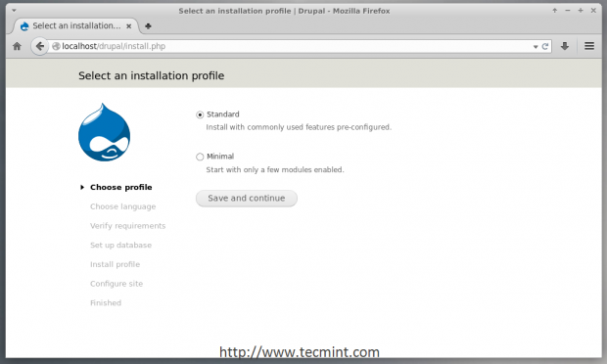Minimize the Firefox window
The height and width of the screenshot is (364, 607).
coord(568,11)
